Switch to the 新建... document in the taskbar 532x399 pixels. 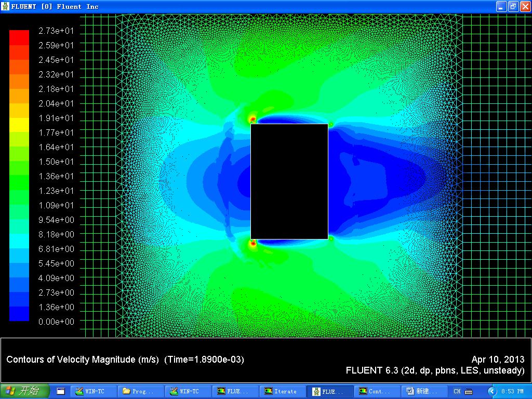coord(424,391)
